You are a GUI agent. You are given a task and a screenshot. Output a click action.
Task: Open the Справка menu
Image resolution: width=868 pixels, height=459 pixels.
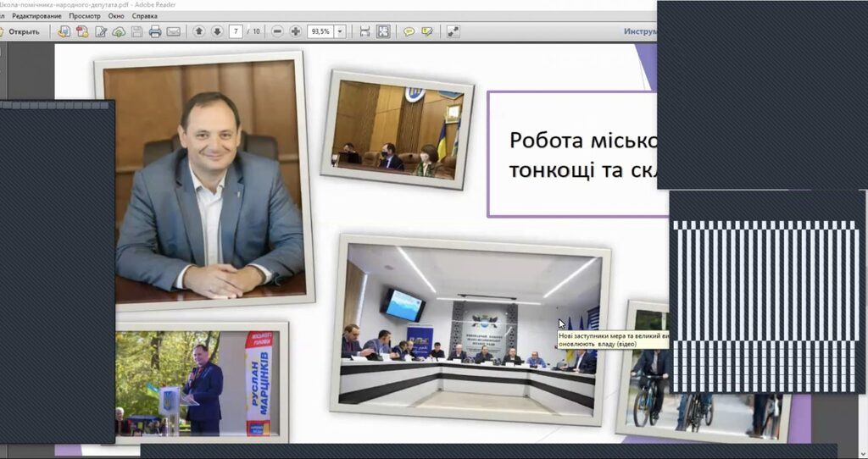(x=144, y=16)
